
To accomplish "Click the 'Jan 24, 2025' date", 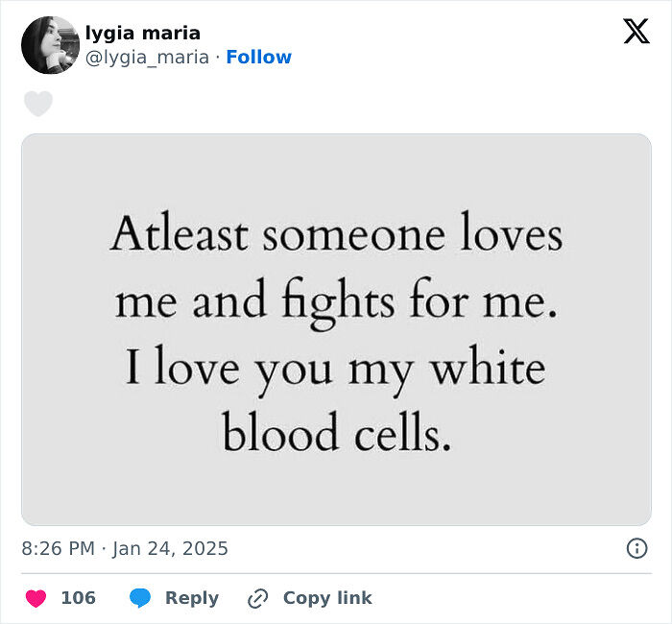I will [x=171, y=549].
